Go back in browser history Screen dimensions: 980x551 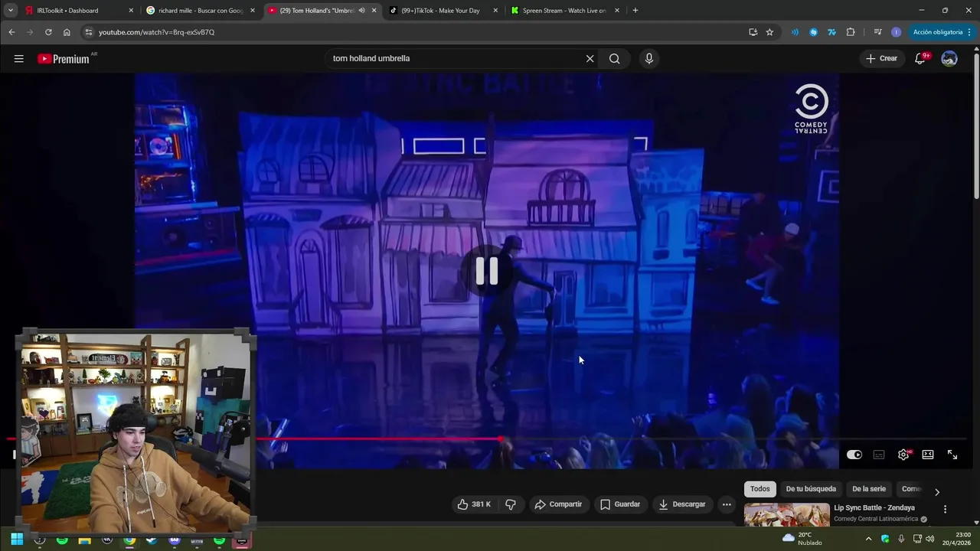pyautogui.click(x=11, y=32)
